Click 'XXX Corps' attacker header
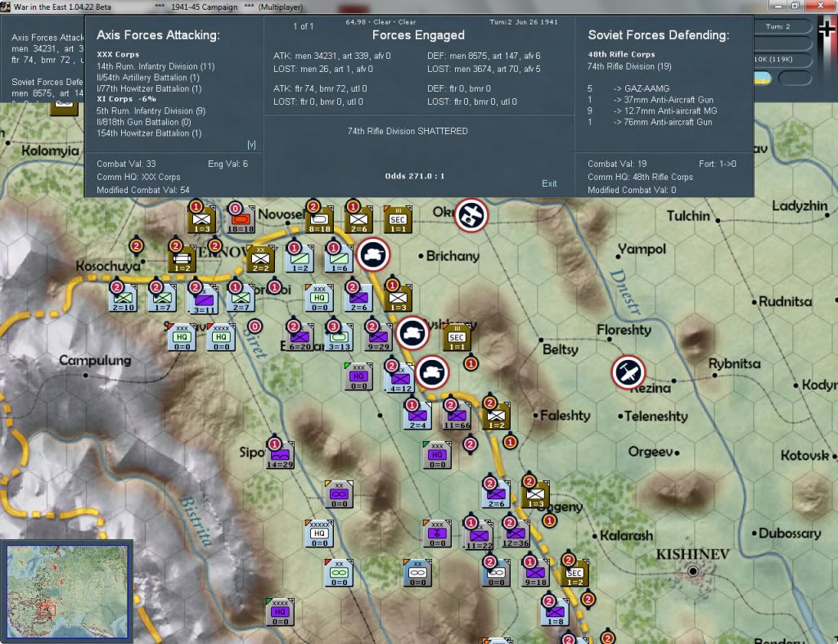 pos(118,55)
